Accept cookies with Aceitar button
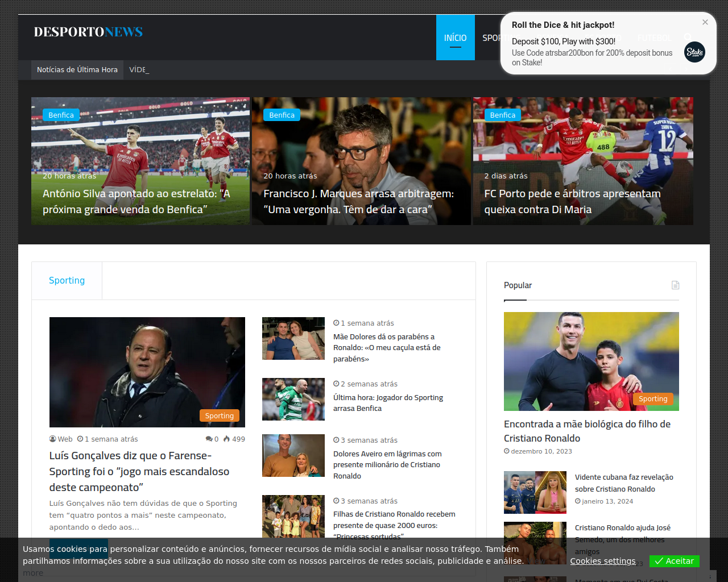 coord(675,561)
